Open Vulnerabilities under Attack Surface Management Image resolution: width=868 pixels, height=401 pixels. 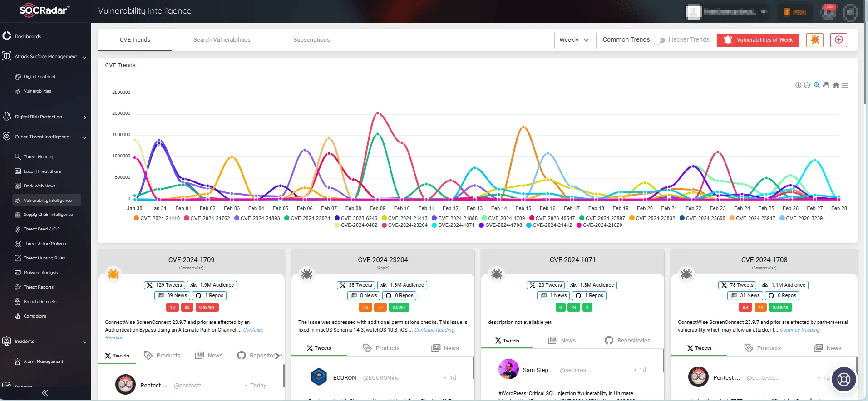click(x=37, y=91)
